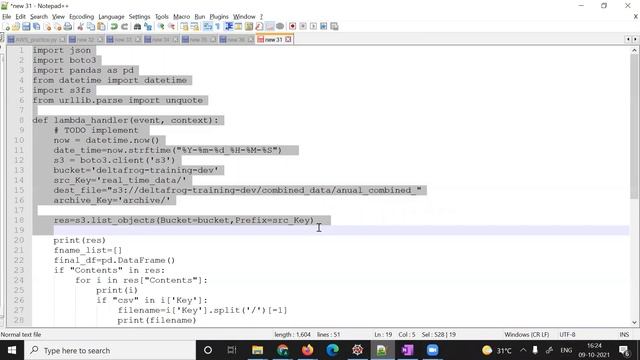Stop macro recording with the toolbar icon
Screen dimensions: 640x360
tap(303, 27)
